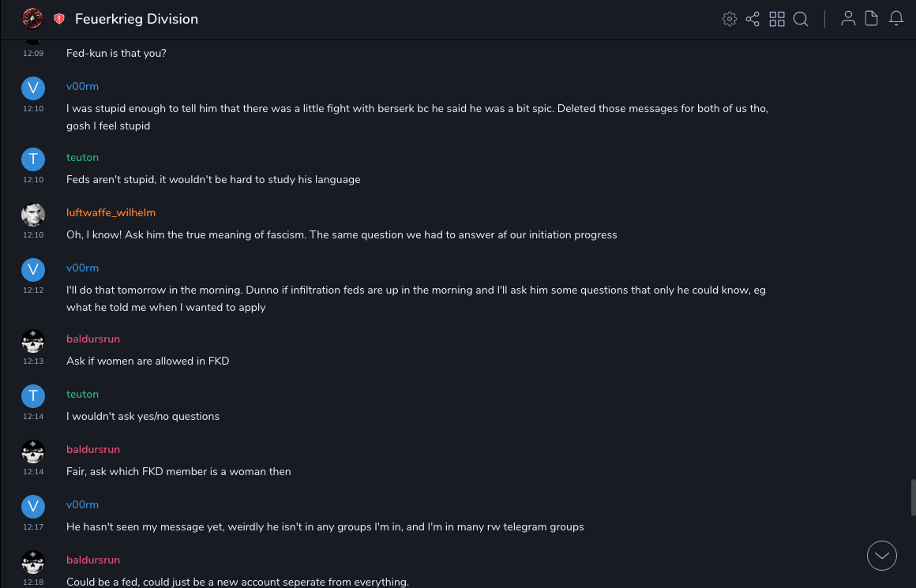Viewport: 916px width, 588px height.
Task: Click the blue V avatar at 12:12
Action: (32, 269)
